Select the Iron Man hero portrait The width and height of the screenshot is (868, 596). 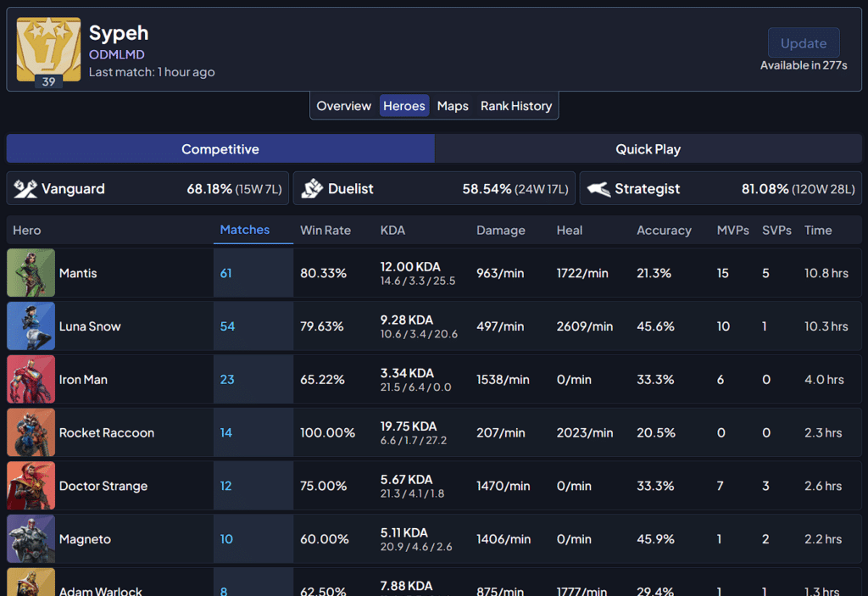31,379
